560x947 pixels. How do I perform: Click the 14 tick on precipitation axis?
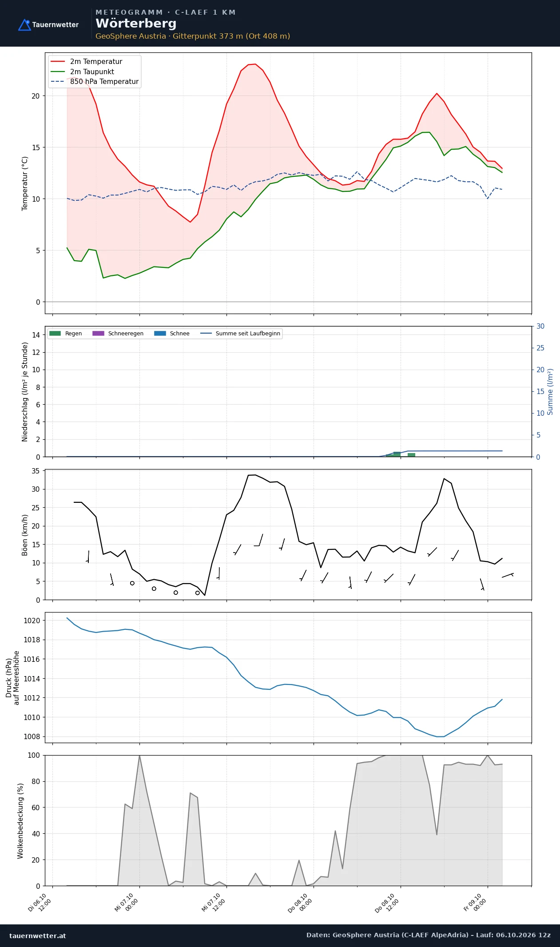click(36, 335)
